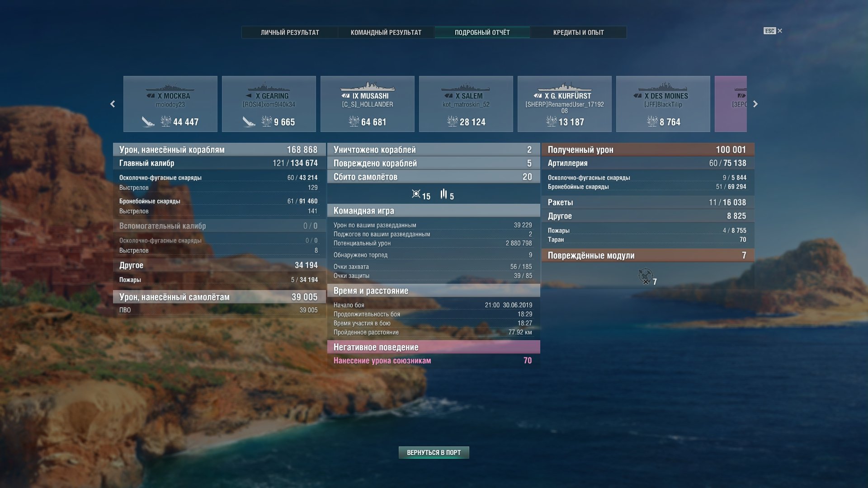Screen dimensions: 868x488
Task: Select the X Des Moines BlackTilip card
Action: 663,104
